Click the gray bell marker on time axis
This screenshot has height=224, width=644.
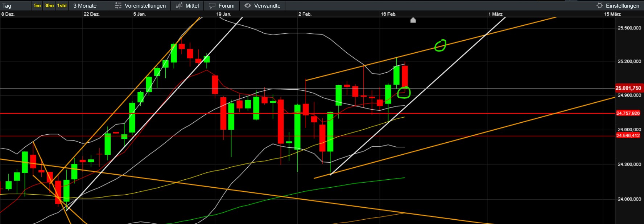tap(413, 20)
